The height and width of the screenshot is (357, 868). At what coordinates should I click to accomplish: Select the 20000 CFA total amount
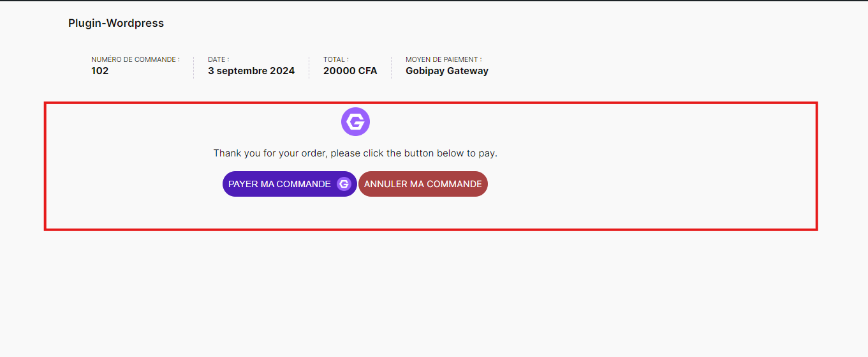(x=350, y=71)
